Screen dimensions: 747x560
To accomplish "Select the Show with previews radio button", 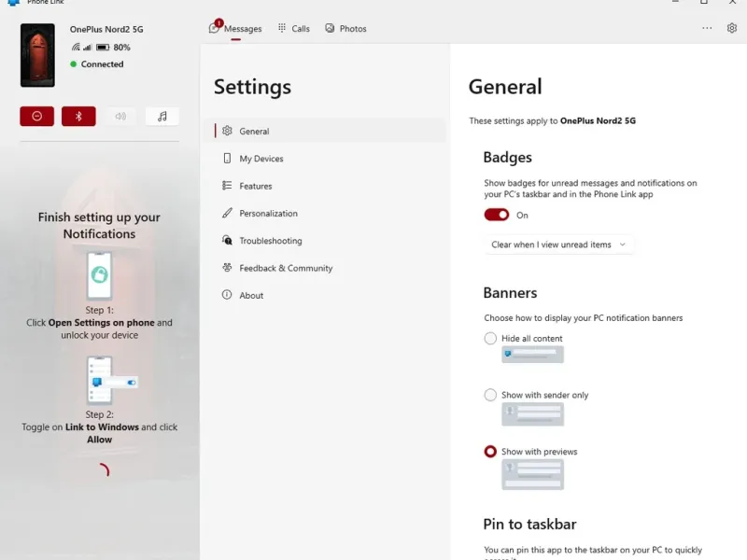I will coord(490,452).
